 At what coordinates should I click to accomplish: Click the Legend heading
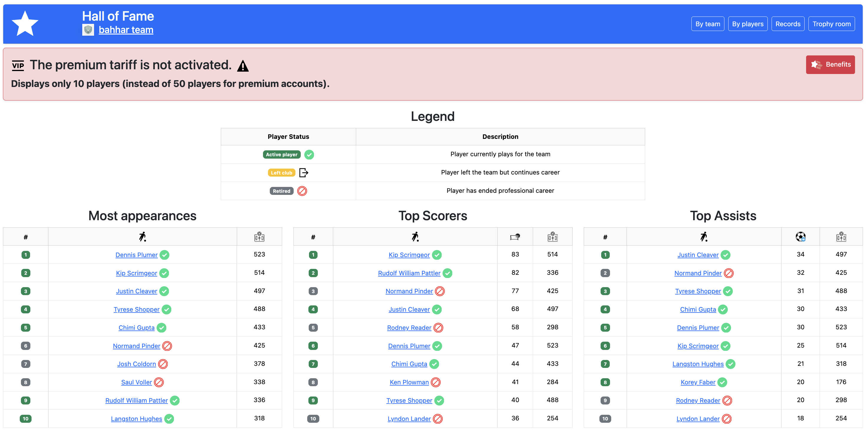coord(433,116)
